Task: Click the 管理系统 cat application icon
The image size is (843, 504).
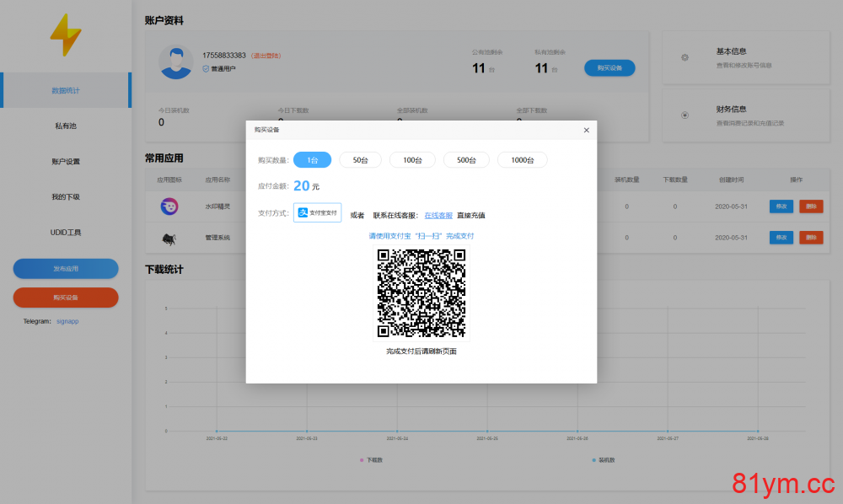Action: (170, 238)
